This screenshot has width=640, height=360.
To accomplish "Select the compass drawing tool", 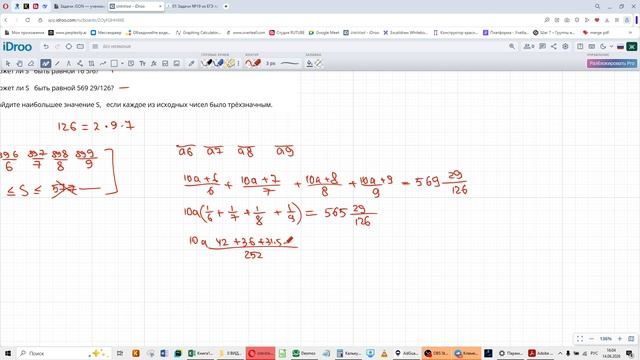I will 69,63.
